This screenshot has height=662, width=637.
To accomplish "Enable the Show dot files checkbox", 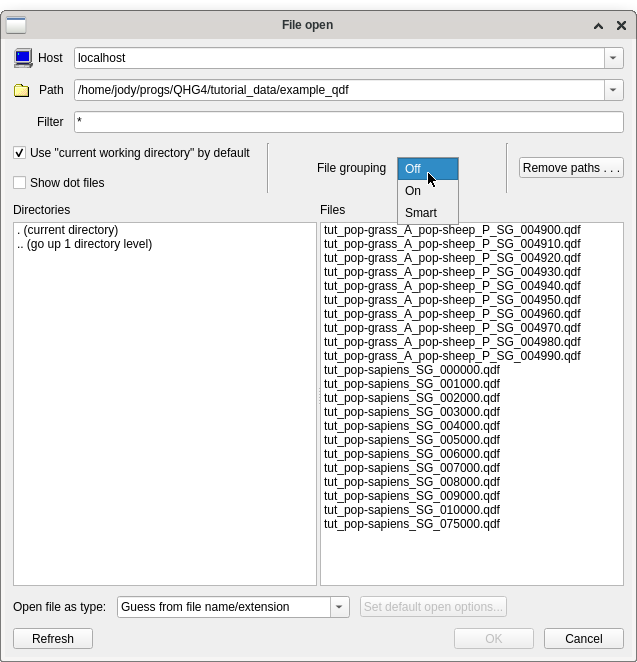I will (20, 183).
